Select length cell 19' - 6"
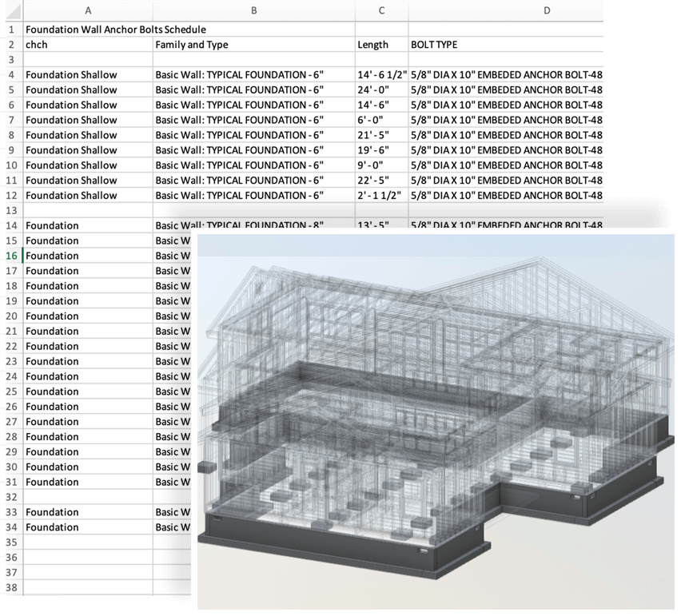Image resolution: width=681 pixels, height=616 pixels. click(381, 149)
